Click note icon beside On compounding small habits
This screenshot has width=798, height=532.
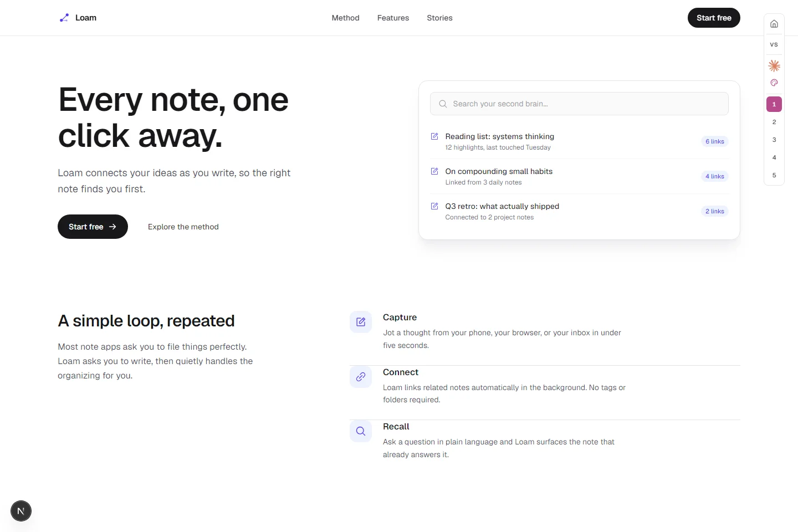coord(434,171)
